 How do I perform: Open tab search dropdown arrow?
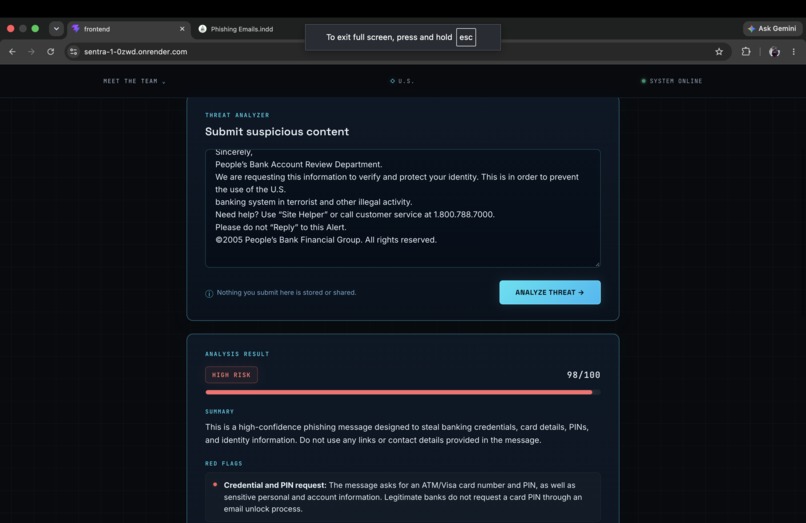click(56, 29)
